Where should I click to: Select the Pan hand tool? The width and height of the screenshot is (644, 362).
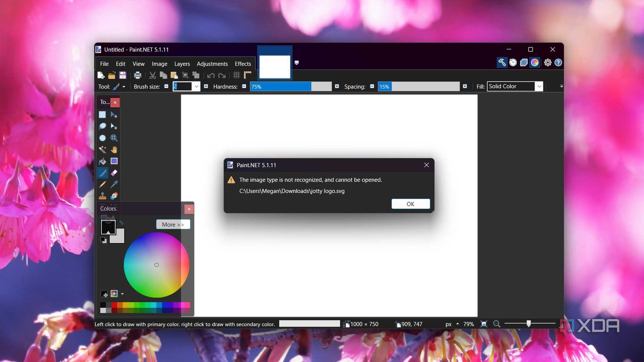click(114, 150)
